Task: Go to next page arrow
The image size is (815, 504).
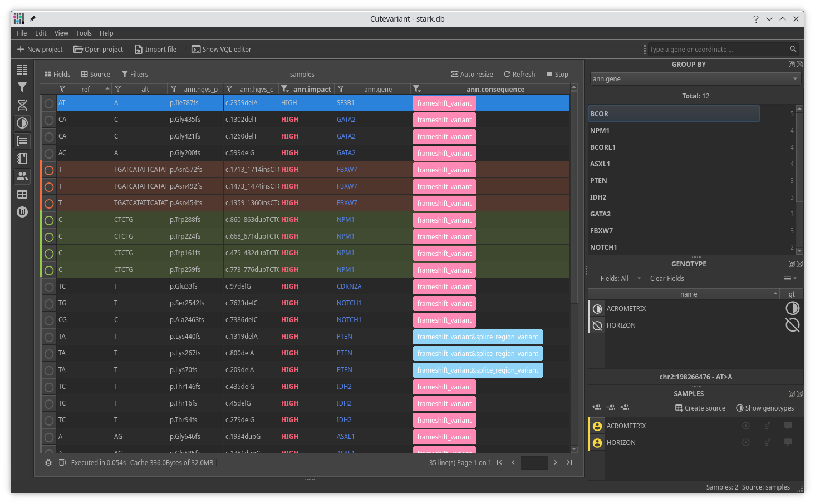Action: point(556,462)
